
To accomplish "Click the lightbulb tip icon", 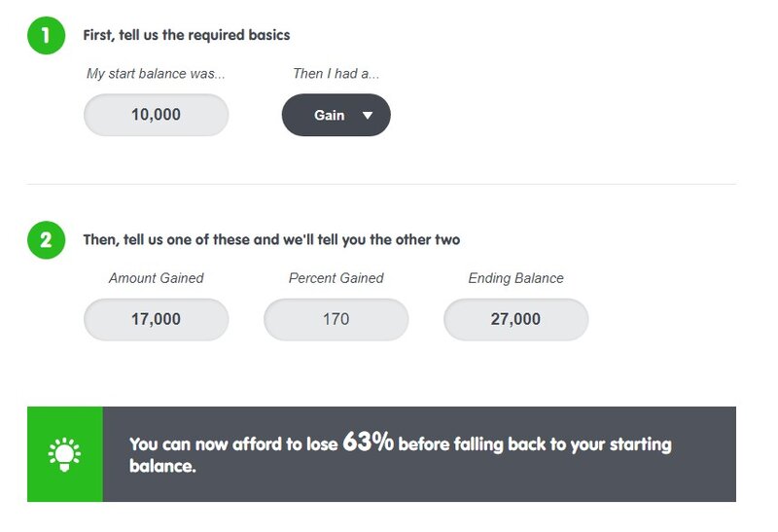I will tap(64, 454).
